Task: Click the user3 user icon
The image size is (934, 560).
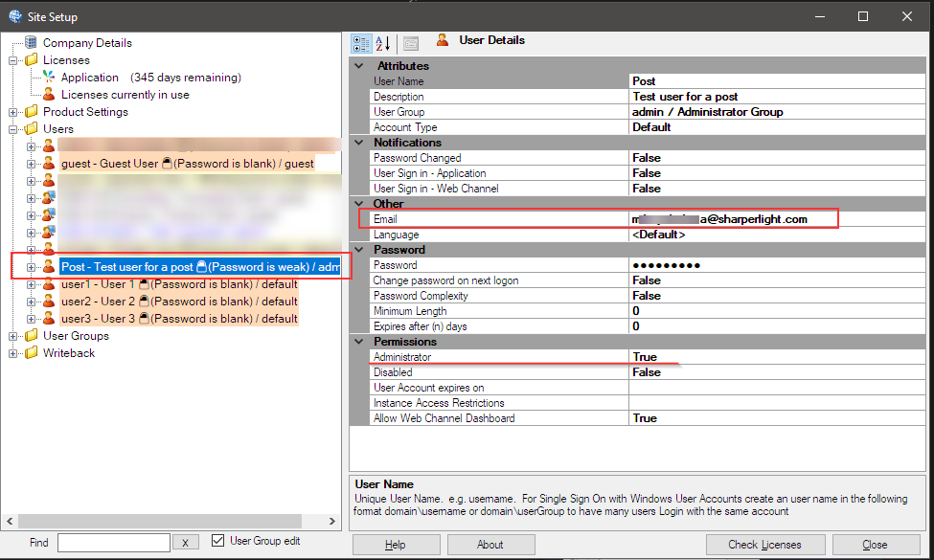Action: pyautogui.click(x=49, y=319)
